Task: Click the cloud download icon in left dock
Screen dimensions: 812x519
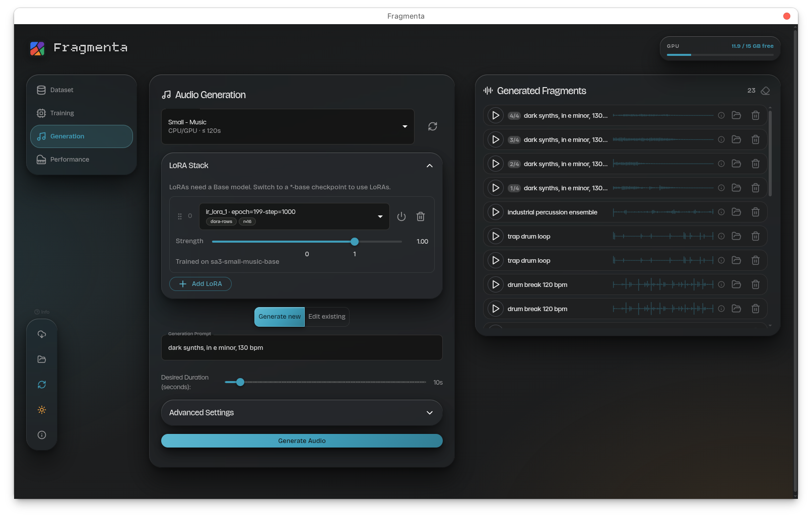Action: [x=42, y=334]
